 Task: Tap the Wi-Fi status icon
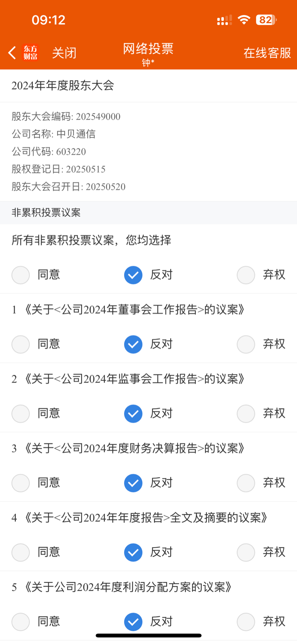coord(244,20)
